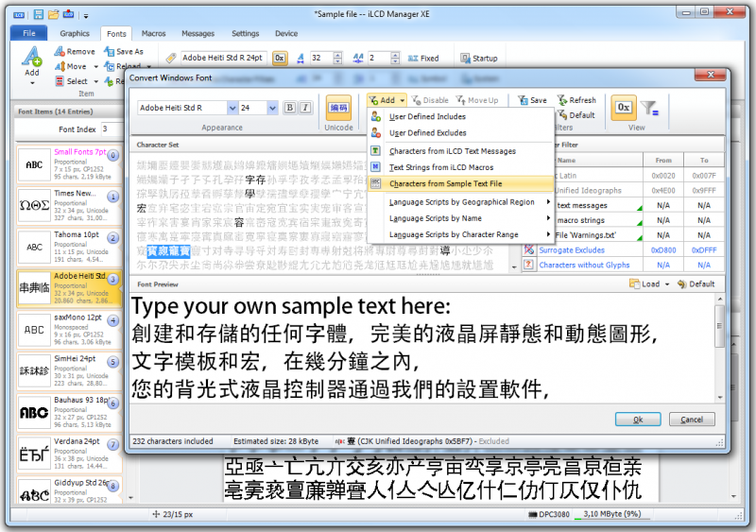This screenshot has width=756, height=532.
Task: Expand Language Scripts by Name submenu
Action: coord(460,218)
